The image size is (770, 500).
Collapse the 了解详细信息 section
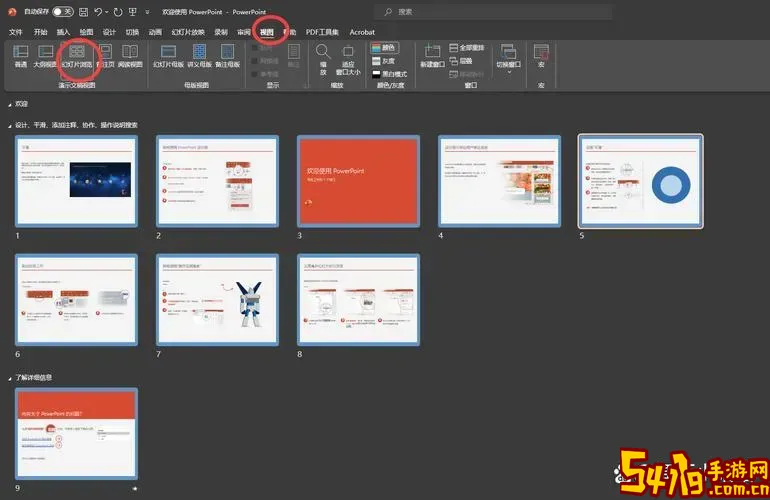click(x=10, y=379)
